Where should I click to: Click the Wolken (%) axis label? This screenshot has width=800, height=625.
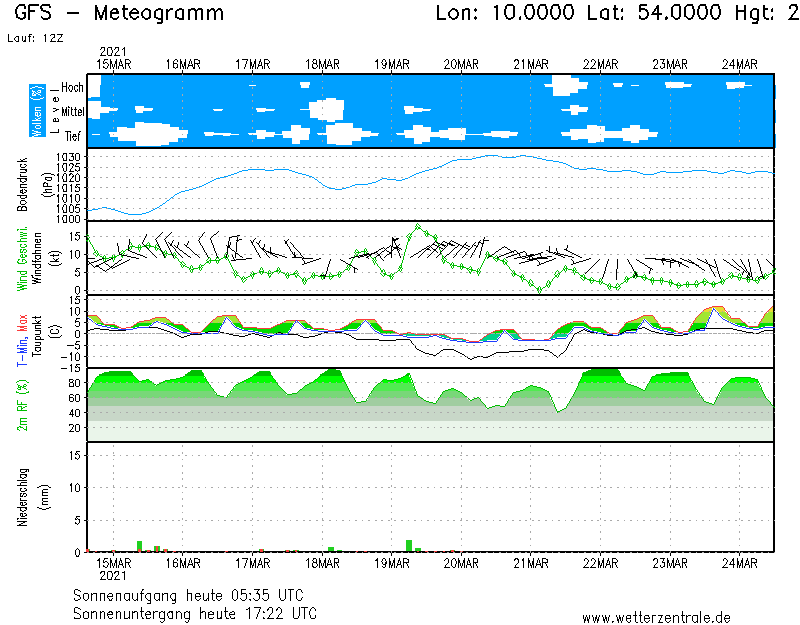coord(38,111)
